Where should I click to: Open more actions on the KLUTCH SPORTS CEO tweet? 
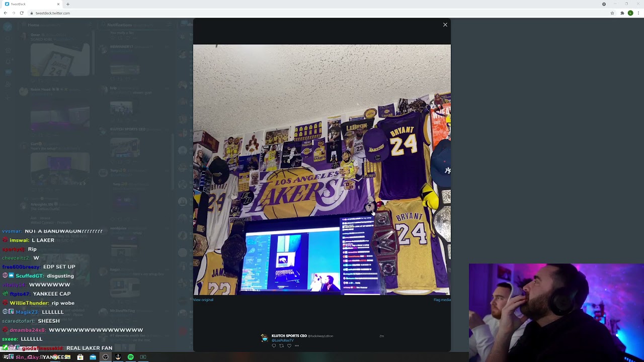pyautogui.click(x=297, y=345)
